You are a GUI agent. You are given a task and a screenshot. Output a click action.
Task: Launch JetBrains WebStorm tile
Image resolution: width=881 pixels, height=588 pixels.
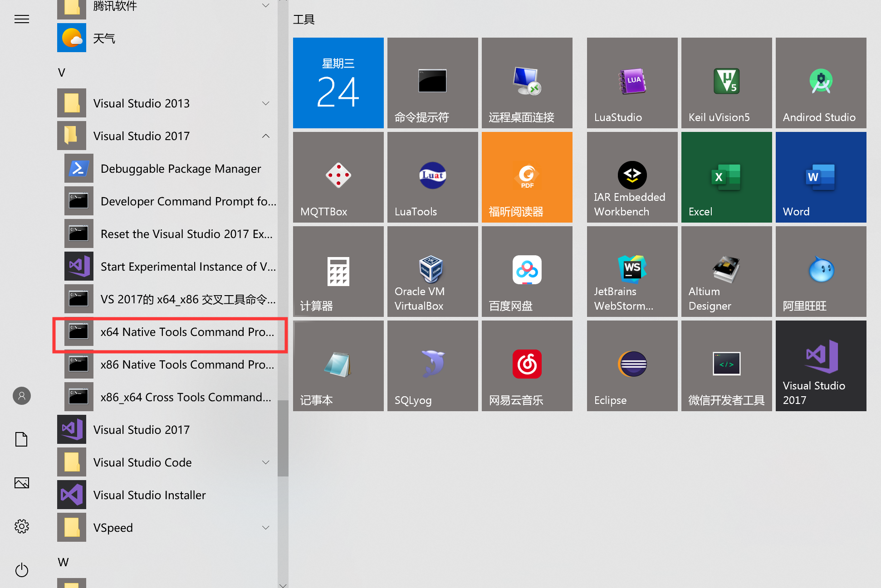[632, 272]
